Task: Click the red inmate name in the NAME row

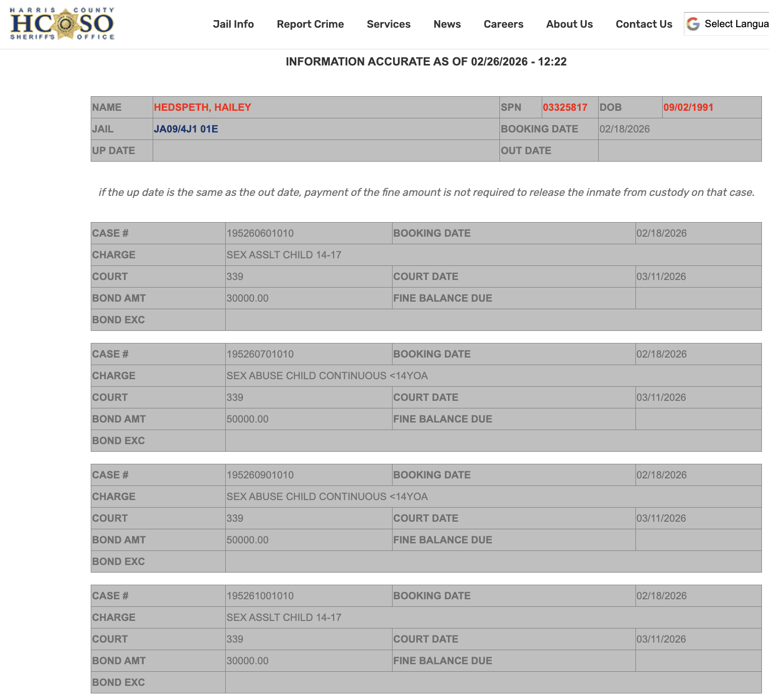Action: pyautogui.click(x=202, y=107)
